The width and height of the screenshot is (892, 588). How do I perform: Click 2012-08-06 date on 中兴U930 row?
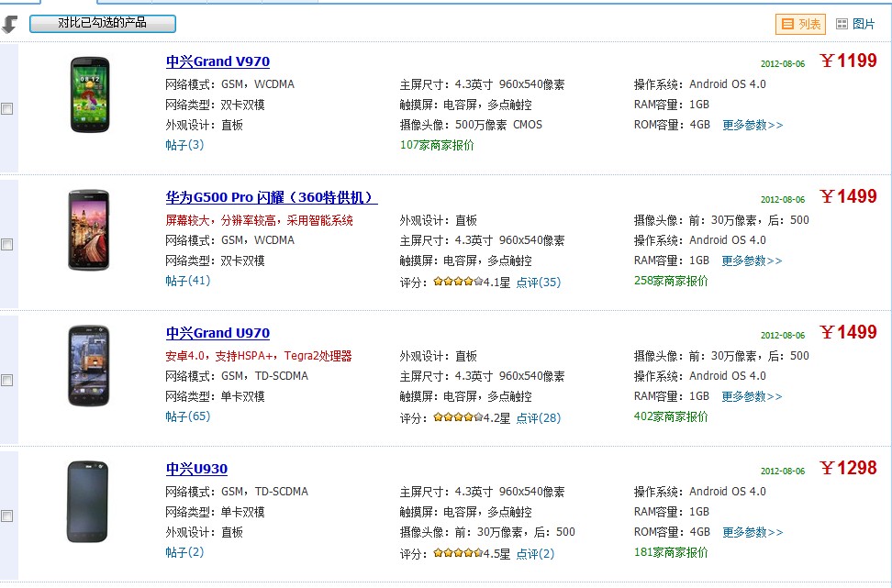(783, 472)
